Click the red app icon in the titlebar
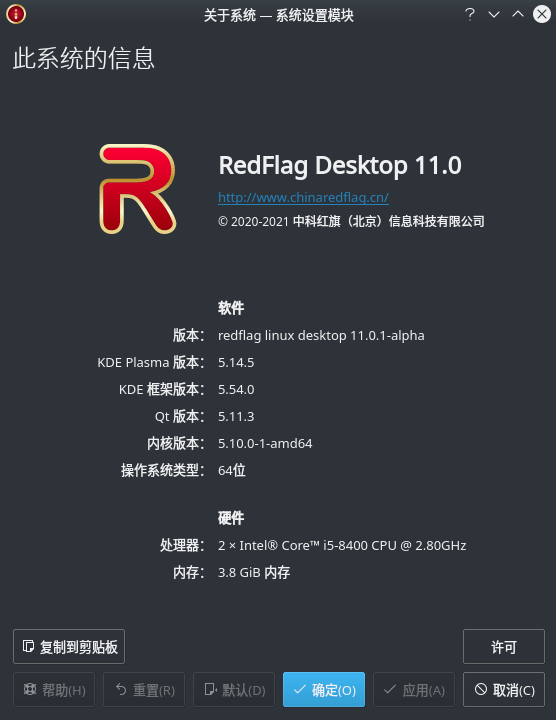 [x=16, y=14]
